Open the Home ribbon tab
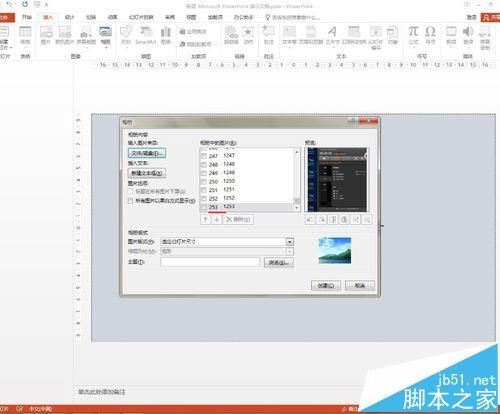The image size is (500, 414). coord(27,17)
